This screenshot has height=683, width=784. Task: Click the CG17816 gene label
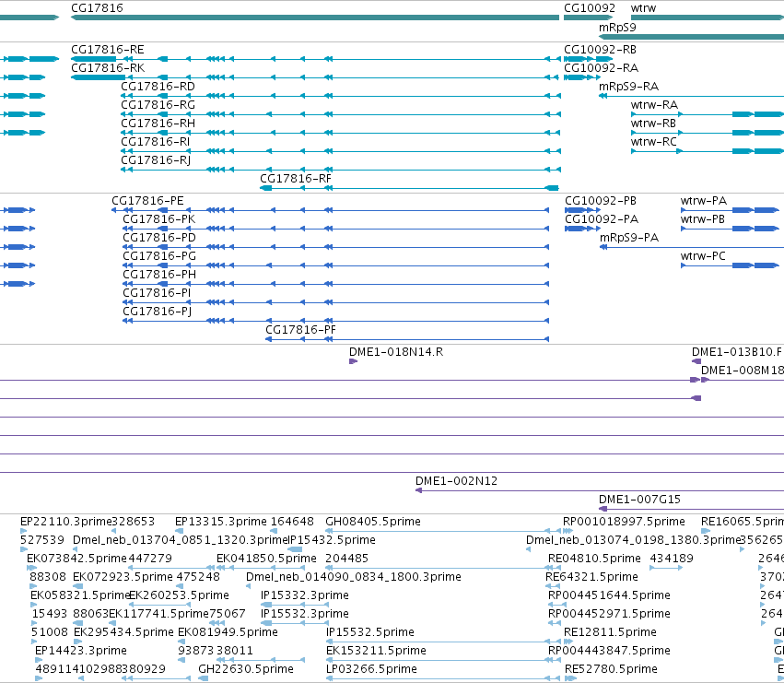point(97,8)
